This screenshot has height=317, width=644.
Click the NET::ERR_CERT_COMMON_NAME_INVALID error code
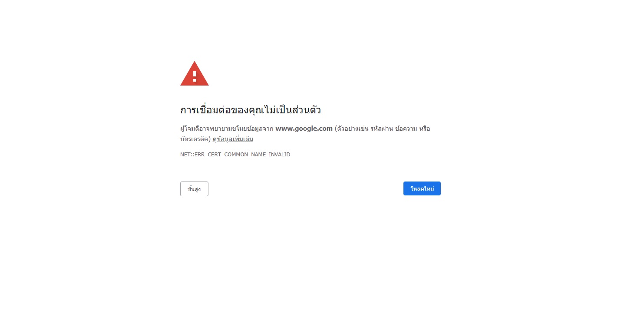(x=235, y=155)
